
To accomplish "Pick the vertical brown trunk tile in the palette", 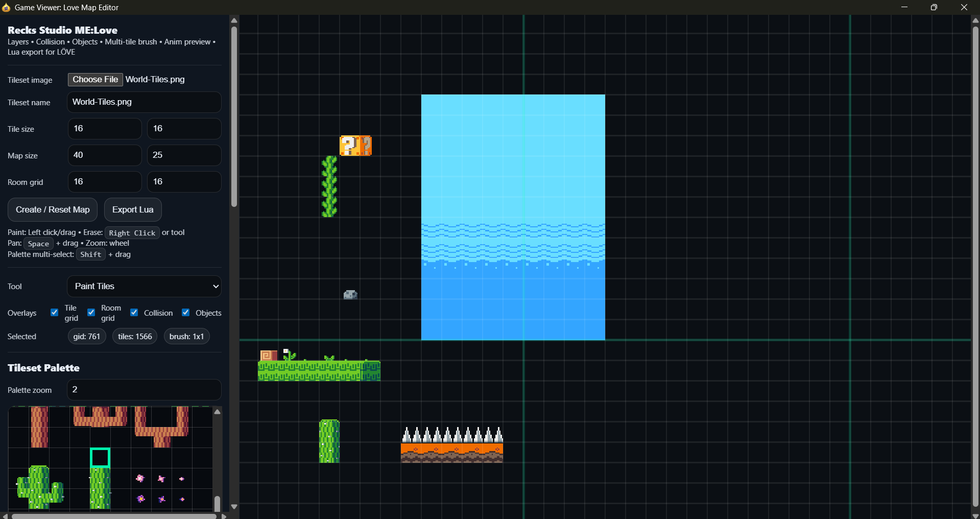I will tap(39, 427).
